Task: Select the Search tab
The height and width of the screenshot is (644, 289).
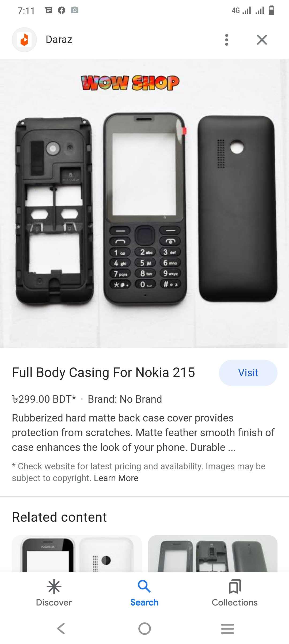Action: pos(144,593)
